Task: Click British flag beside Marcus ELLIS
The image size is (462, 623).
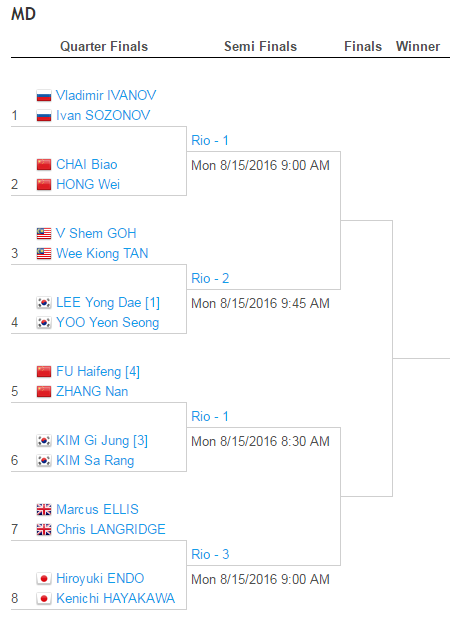Action: pos(44,509)
